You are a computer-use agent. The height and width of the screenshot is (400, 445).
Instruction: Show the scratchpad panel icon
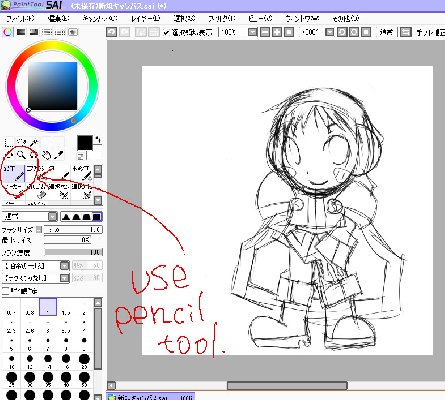(x=73, y=32)
